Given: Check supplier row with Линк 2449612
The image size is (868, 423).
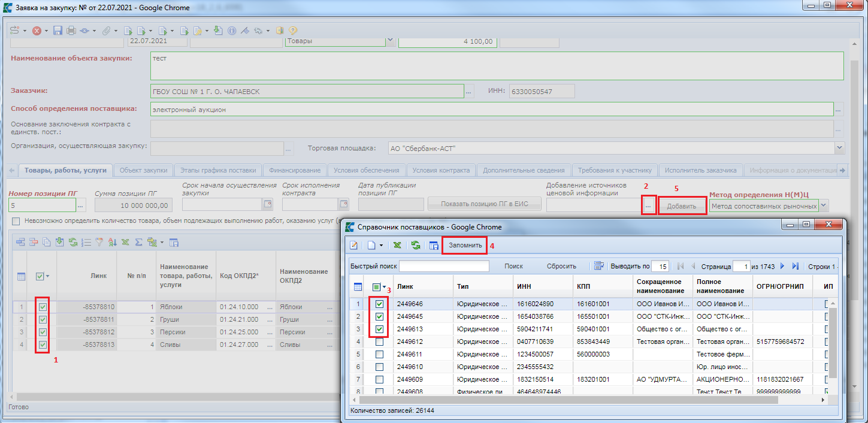Looking at the screenshot, I should click(x=379, y=342).
